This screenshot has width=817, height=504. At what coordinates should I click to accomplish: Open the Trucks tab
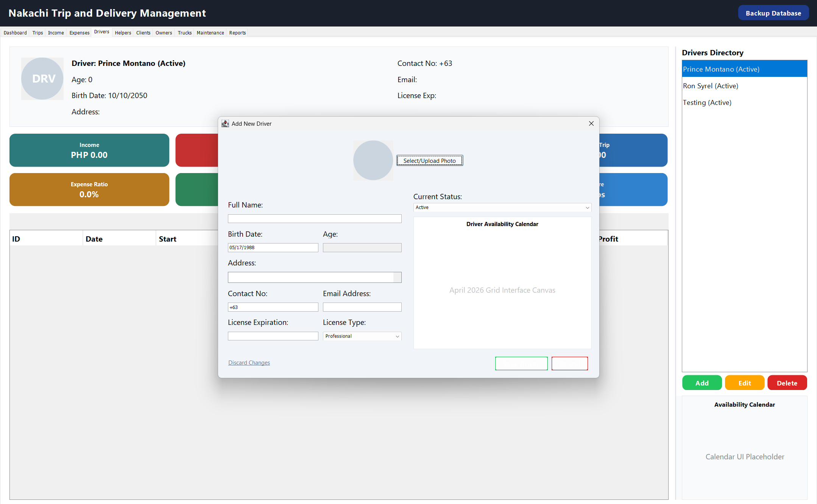click(185, 33)
